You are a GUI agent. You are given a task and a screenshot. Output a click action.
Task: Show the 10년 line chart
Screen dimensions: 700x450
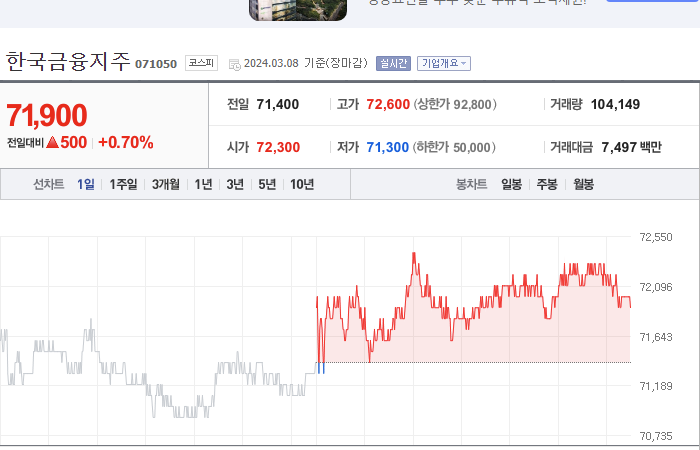pyautogui.click(x=302, y=184)
